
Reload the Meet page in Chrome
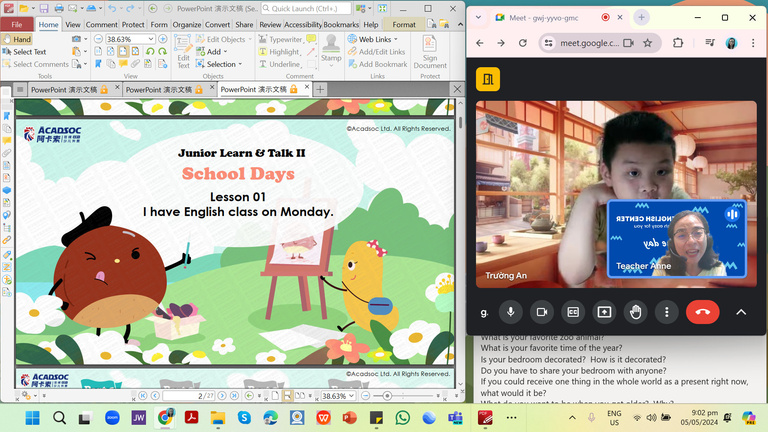point(523,43)
